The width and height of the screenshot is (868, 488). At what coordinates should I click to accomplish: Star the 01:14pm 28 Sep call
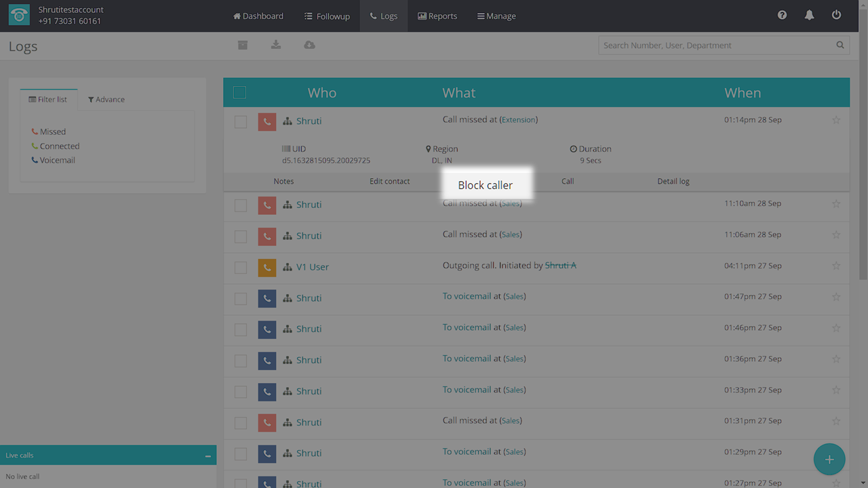835,120
